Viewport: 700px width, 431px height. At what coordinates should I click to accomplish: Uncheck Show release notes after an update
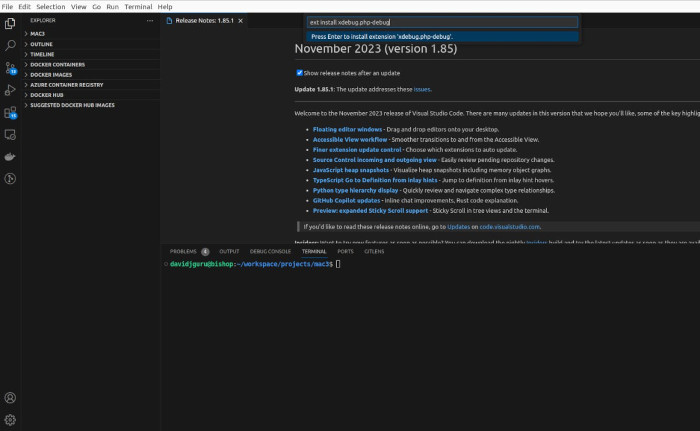299,73
